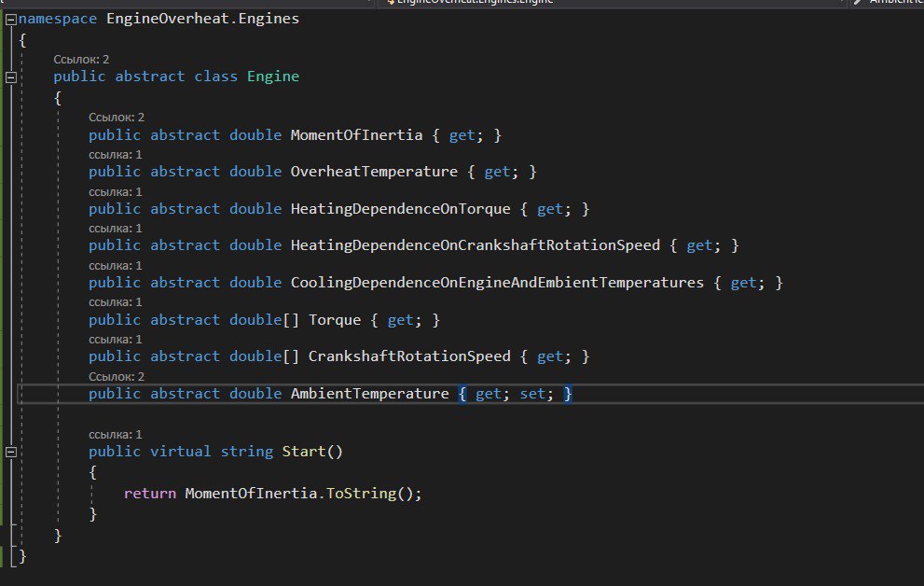Click the return keyword
The height and width of the screenshot is (586, 924).
point(150,494)
